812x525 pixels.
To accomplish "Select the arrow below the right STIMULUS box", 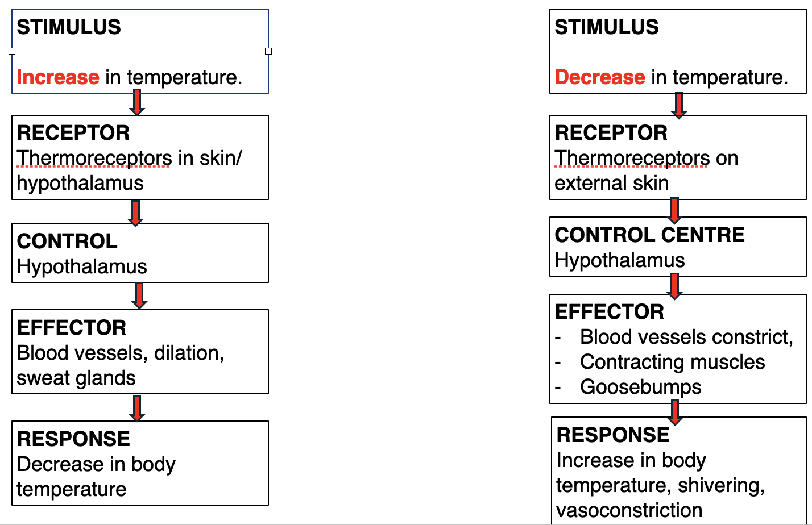I will point(678,106).
